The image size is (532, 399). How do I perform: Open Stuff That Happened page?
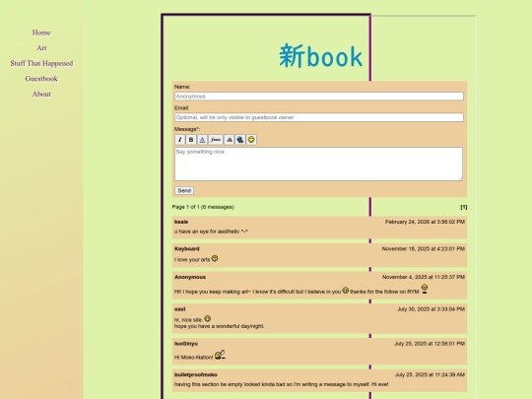[x=41, y=63]
